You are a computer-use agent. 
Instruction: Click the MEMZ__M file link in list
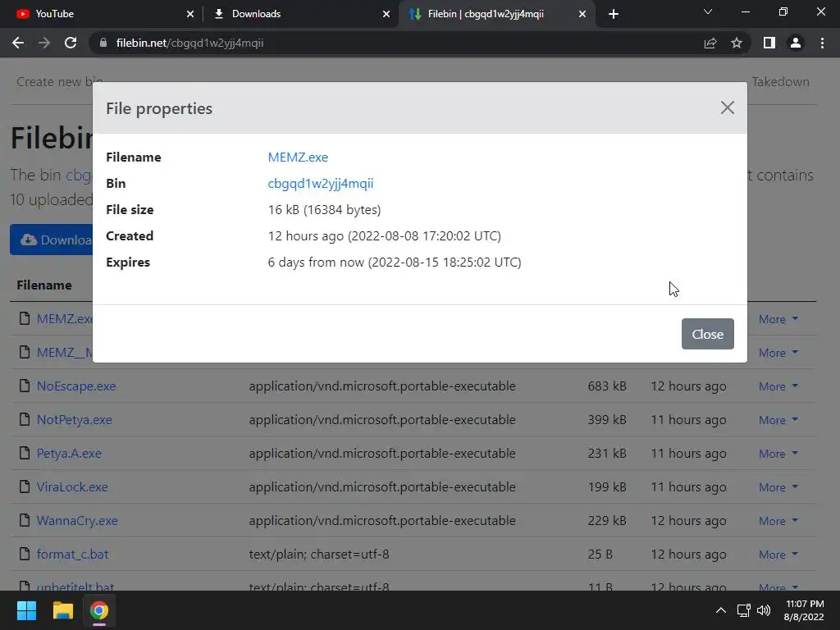64,353
